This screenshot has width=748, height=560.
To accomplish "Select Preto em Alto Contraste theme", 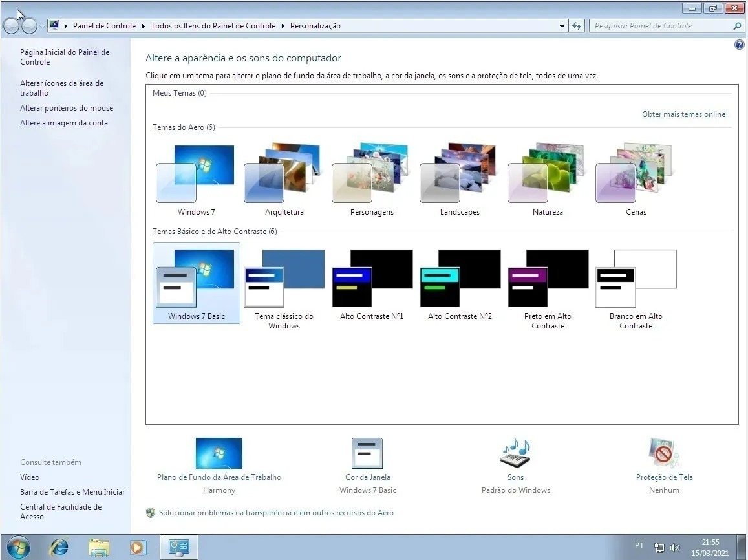I will [x=548, y=288].
